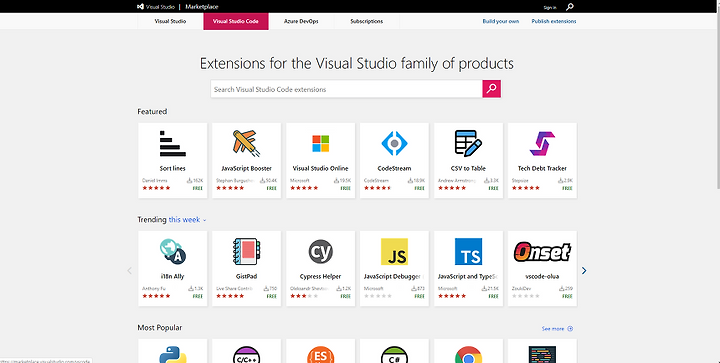Switch to the Visual Studio tab
This screenshot has width=720, height=363.
[170, 21]
